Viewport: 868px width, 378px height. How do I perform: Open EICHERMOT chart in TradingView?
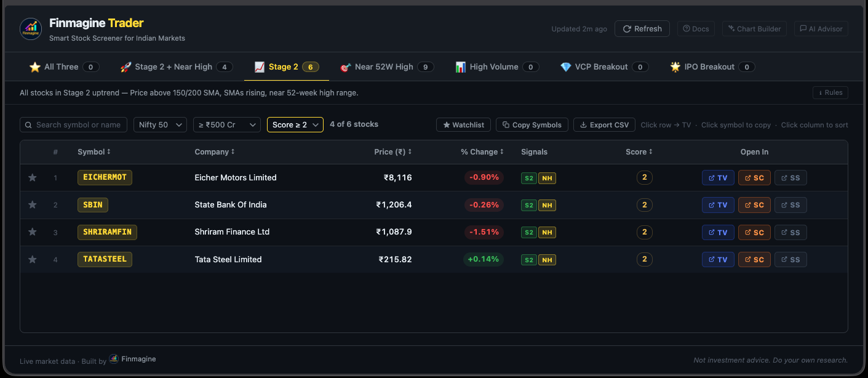click(718, 177)
